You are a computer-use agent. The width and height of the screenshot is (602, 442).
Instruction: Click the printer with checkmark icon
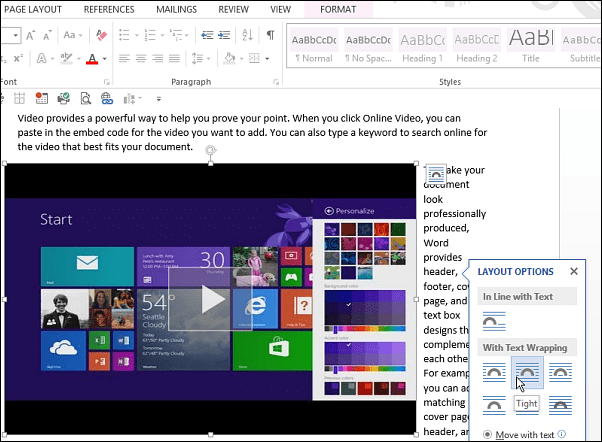coord(64,99)
